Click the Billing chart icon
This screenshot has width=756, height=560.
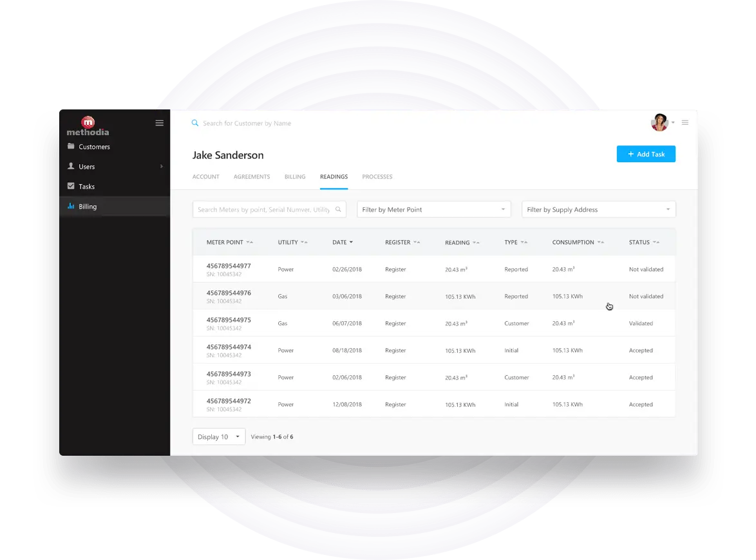click(71, 206)
